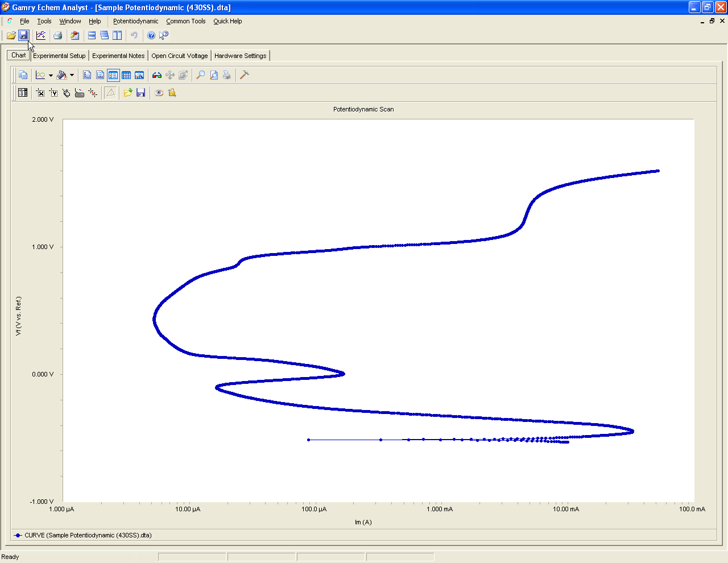Image resolution: width=728 pixels, height=563 pixels.
Task: Click the grayed depth/cluster icon
Action: tap(183, 75)
